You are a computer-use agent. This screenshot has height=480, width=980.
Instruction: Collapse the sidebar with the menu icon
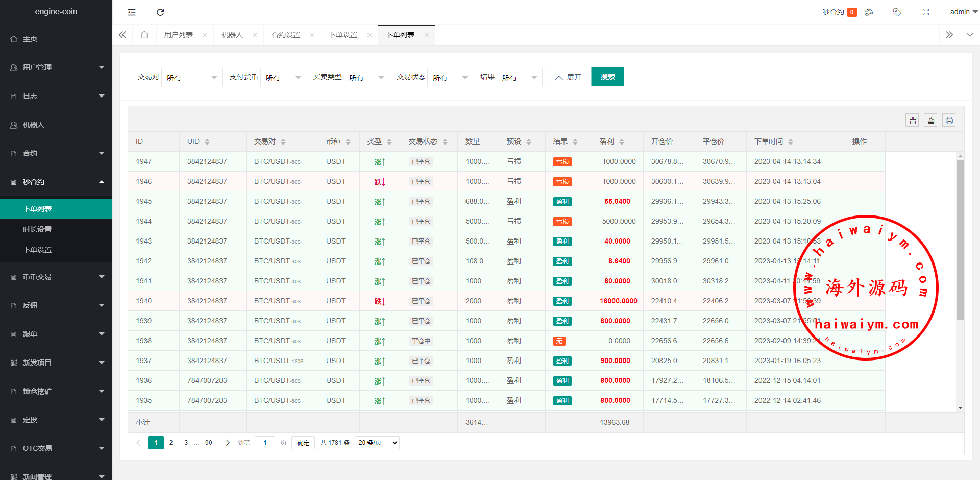[132, 12]
